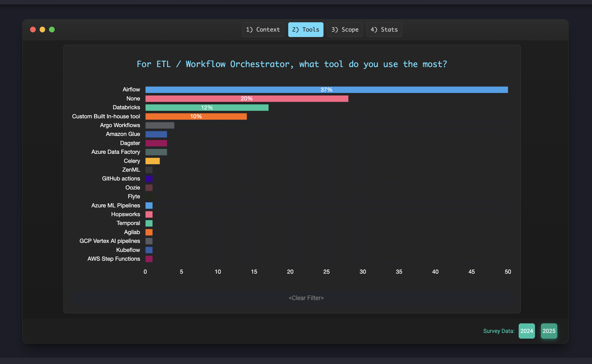Go to the Stats tab
Image resolution: width=592 pixels, height=364 pixels.
pos(384,30)
